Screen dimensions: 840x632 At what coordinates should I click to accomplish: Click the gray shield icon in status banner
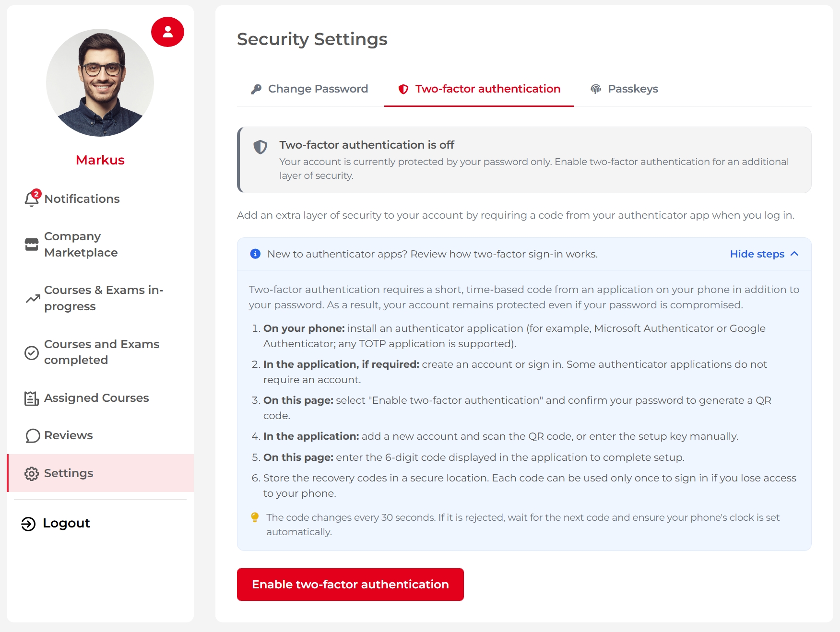click(x=260, y=147)
